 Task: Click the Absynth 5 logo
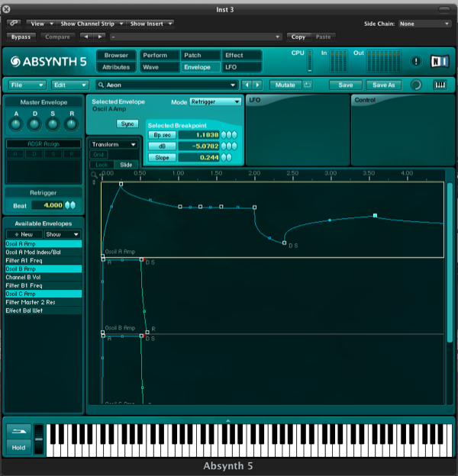pos(49,62)
